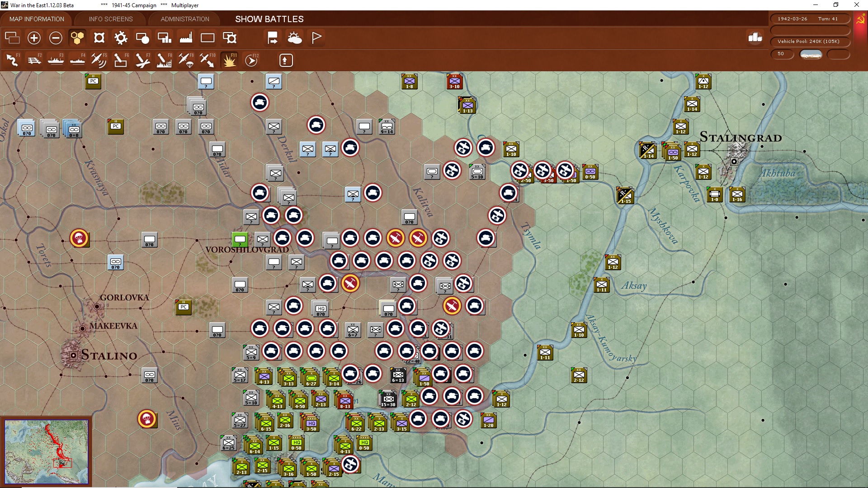Click the up arrow upload button

286,60
